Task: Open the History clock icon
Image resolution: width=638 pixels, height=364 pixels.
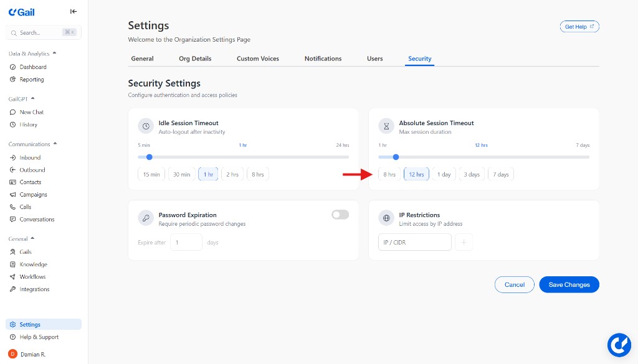Action: [x=13, y=124]
